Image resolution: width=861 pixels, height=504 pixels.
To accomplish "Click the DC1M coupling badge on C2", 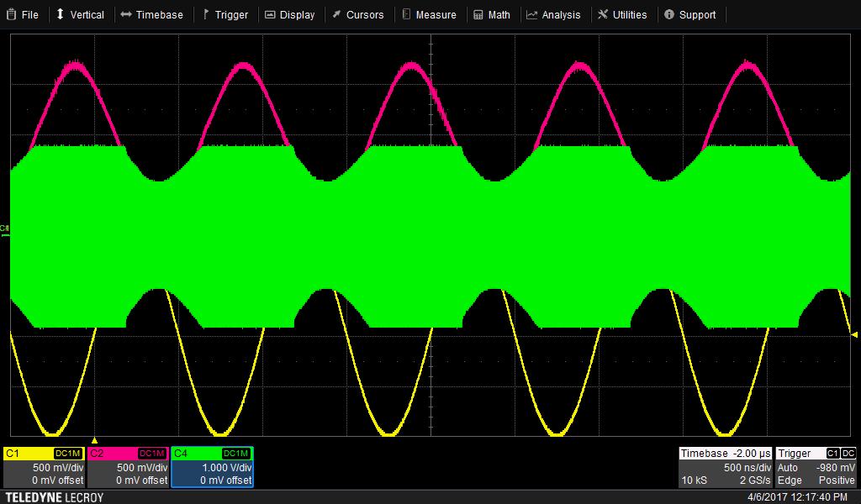I will 152,454.
